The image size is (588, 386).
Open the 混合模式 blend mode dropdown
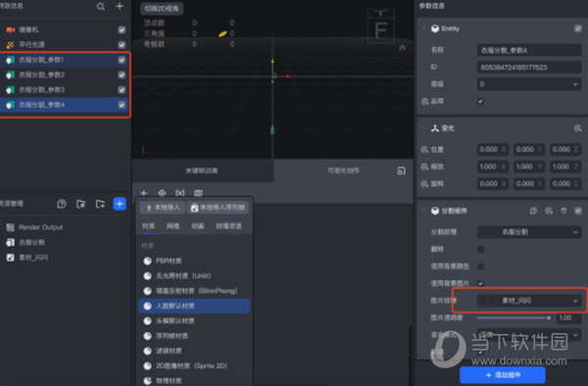pyautogui.click(x=529, y=334)
